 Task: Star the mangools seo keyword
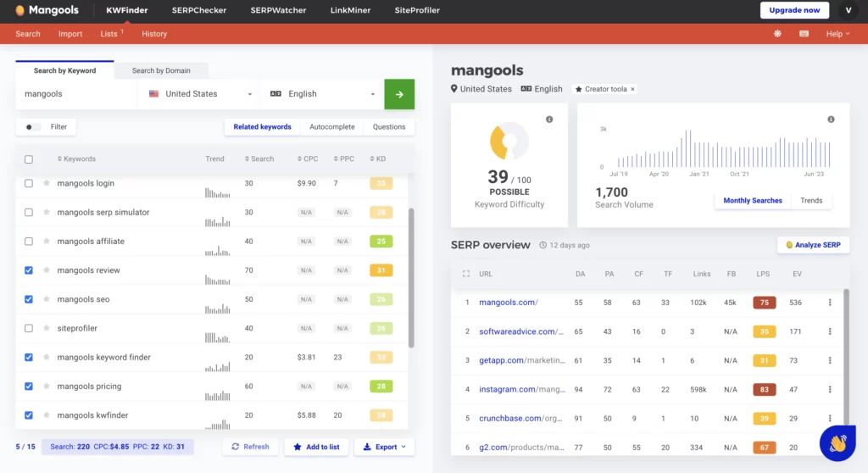(47, 299)
